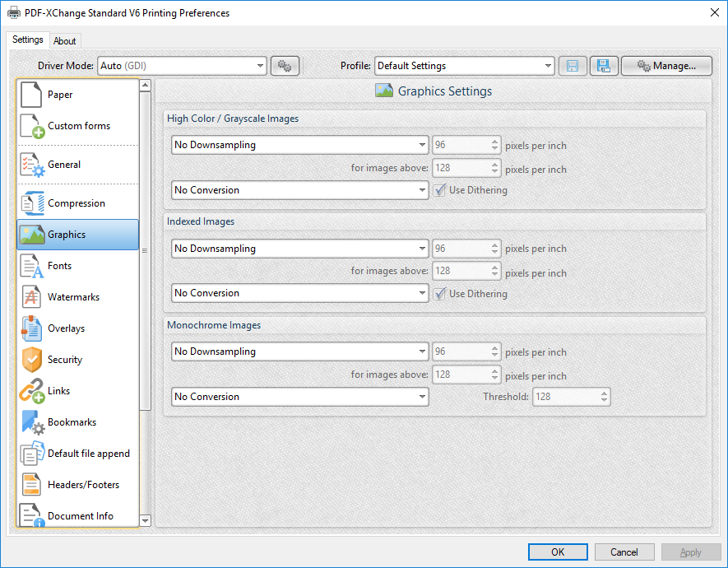728x568 pixels.
Task: Open the Paper settings page icon
Action: 31,95
